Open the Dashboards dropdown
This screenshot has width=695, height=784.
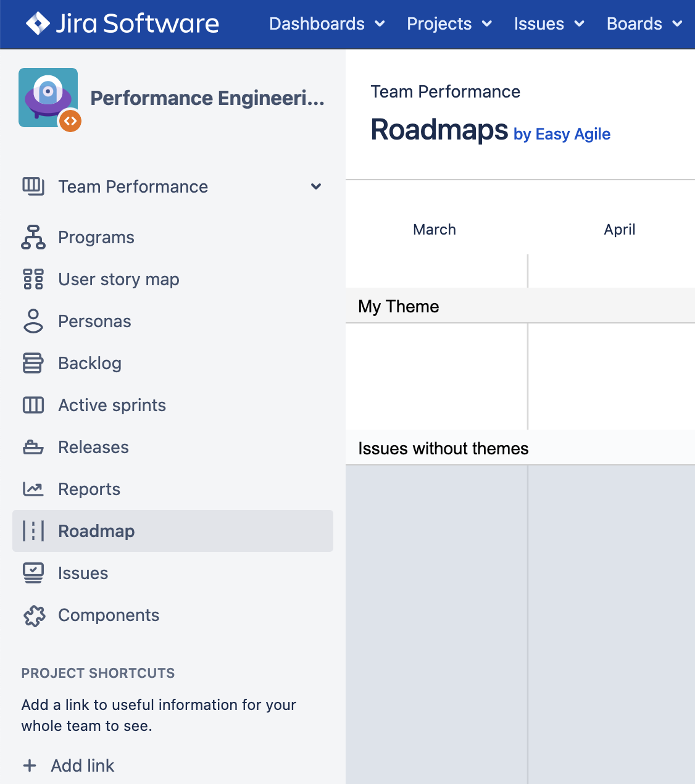327,24
